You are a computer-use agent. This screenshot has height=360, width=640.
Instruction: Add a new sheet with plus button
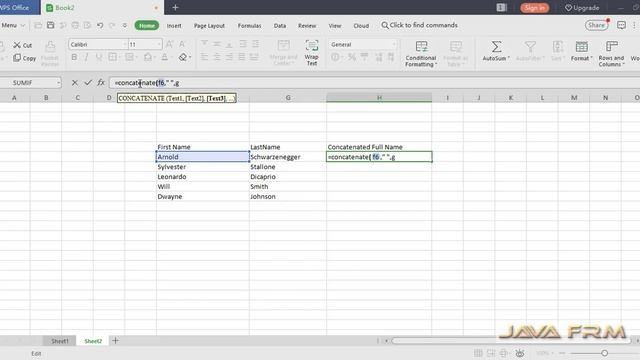(x=116, y=340)
